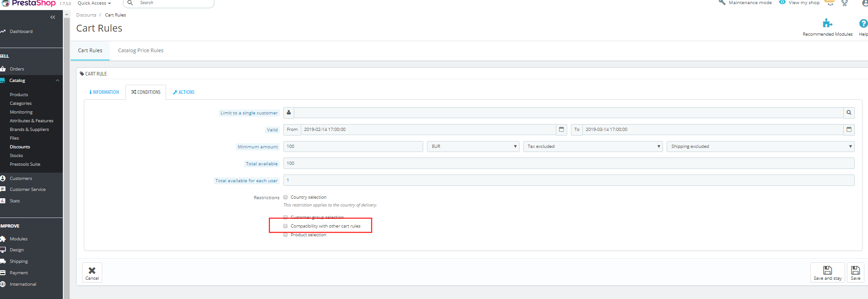
Task: Open the EUR currency dropdown
Action: coord(473,147)
